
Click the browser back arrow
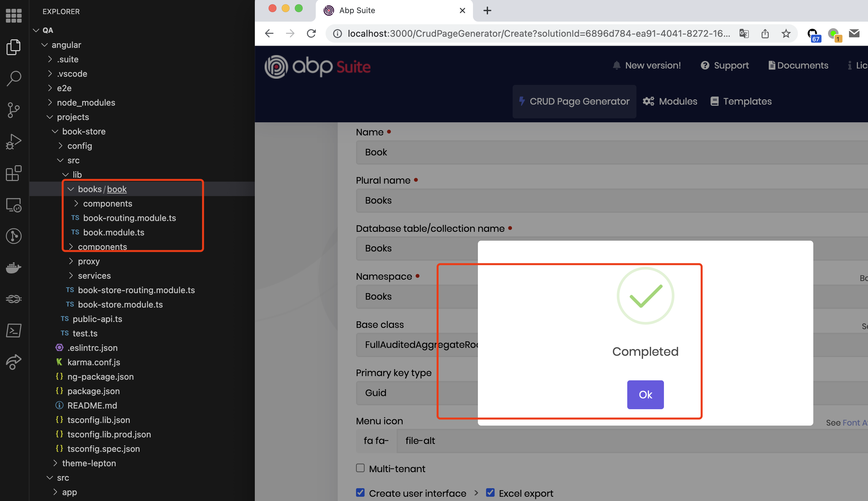tap(269, 33)
